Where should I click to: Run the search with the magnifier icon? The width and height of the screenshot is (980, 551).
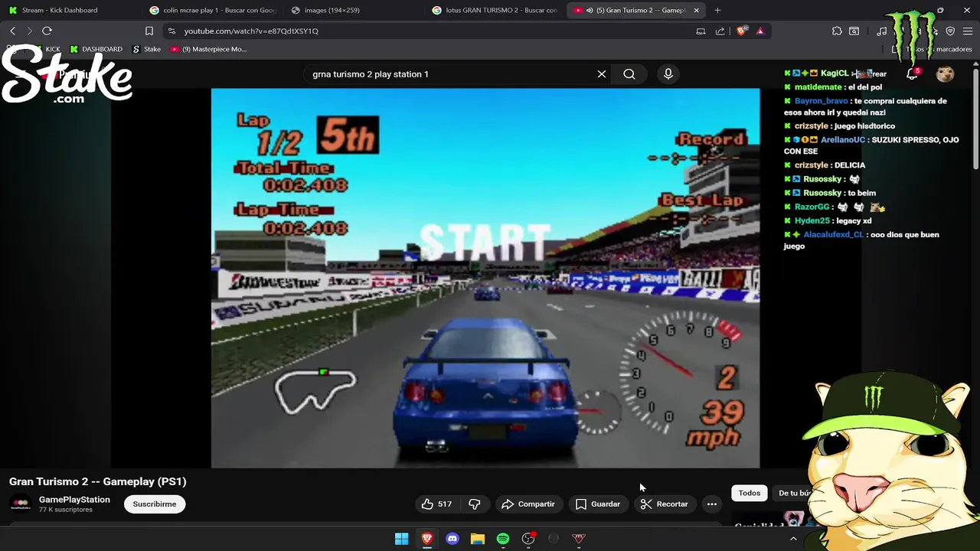pyautogui.click(x=629, y=74)
